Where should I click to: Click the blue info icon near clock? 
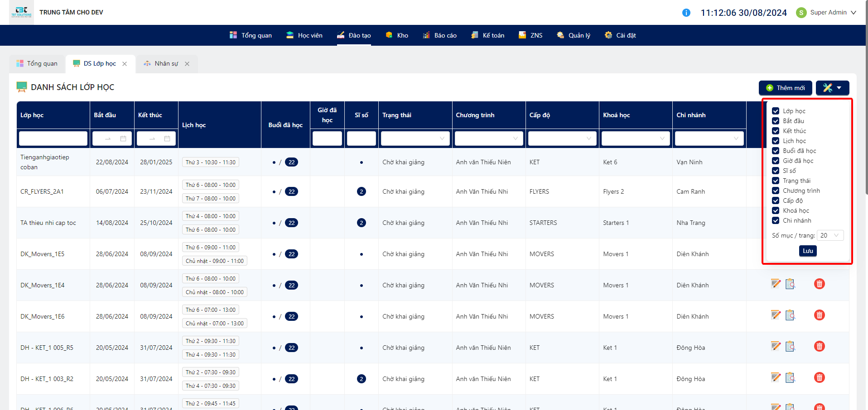click(x=686, y=13)
